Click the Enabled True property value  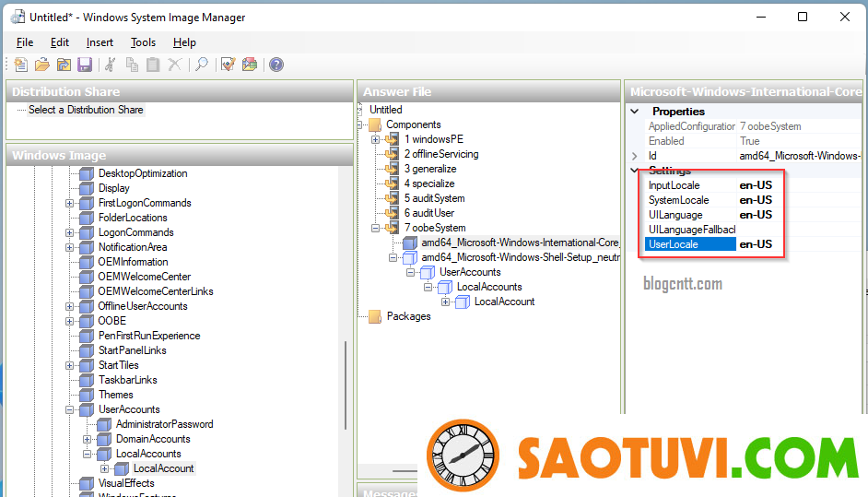pyautogui.click(x=749, y=141)
